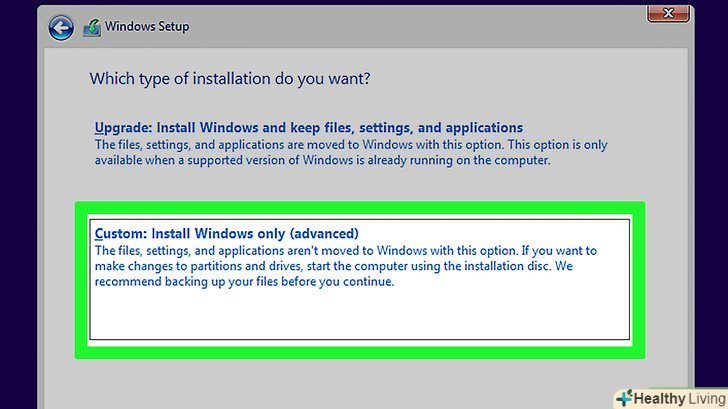The width and height of the screenshot is (728, 409).
Task: Click the Custom option's description paragraph
Action: pyautogui.click(x=345, y=267)
